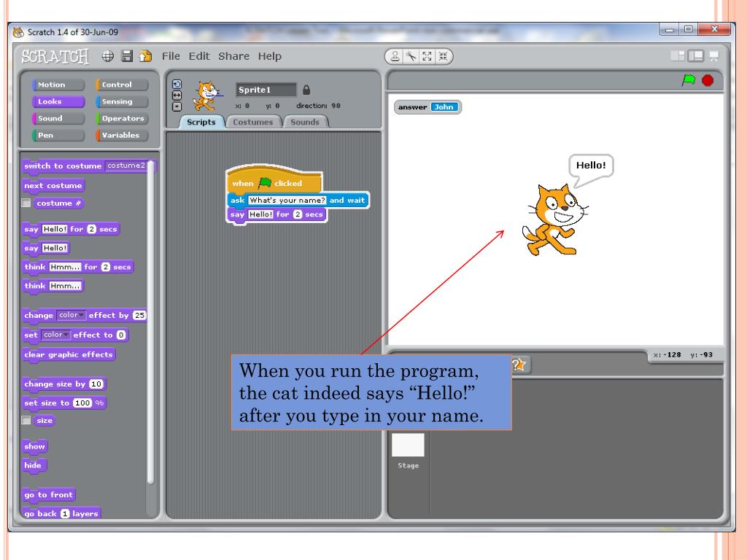This screenshot has width=747, height=560.
Task: Click the go to front block
Action: pyautogui.click(x=49, y=495)
